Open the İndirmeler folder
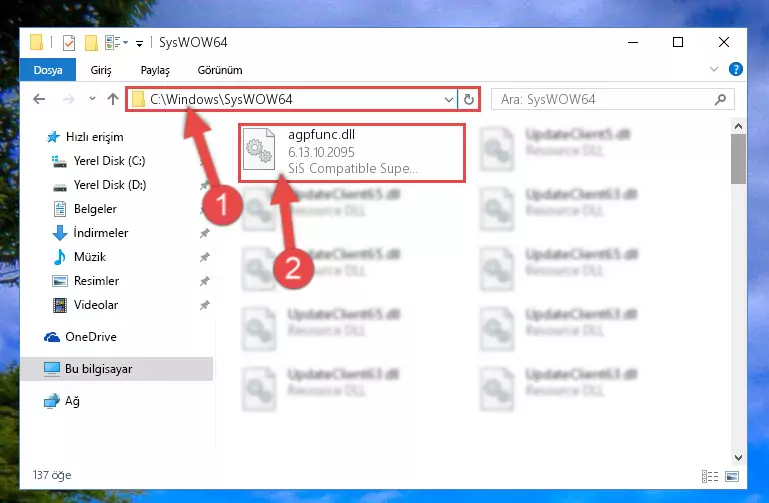The width and height of the screenshot is (769, 503). (90, 232)
